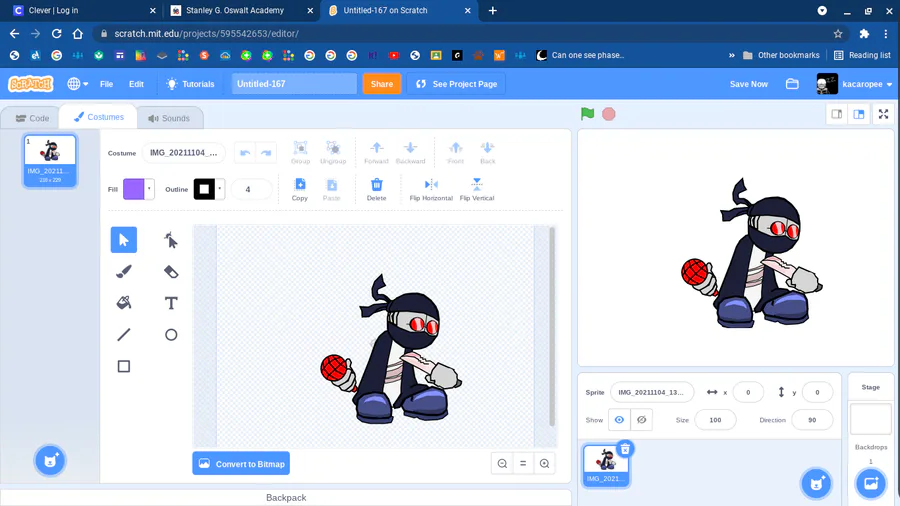Send selection to Back
Screen dimensions: 900x506
pos(487,153)
